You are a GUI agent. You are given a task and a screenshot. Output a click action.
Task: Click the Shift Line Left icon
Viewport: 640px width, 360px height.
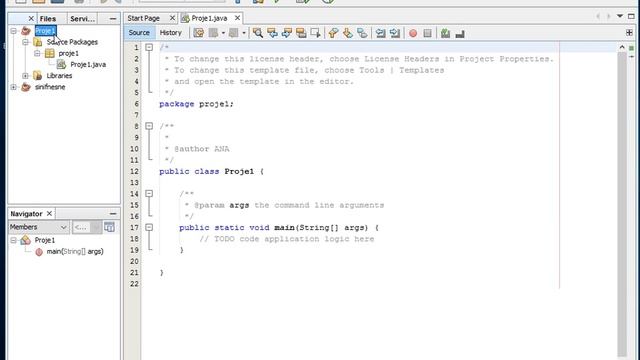(380, 33)
